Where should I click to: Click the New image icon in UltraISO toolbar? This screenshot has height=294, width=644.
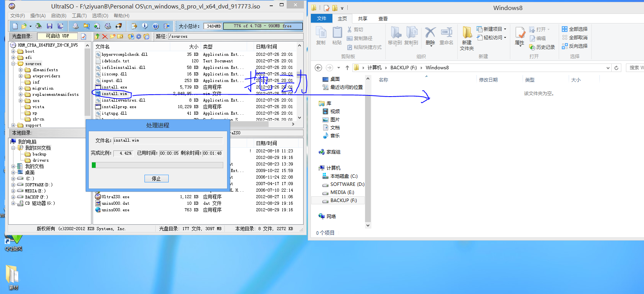point(15,26)
